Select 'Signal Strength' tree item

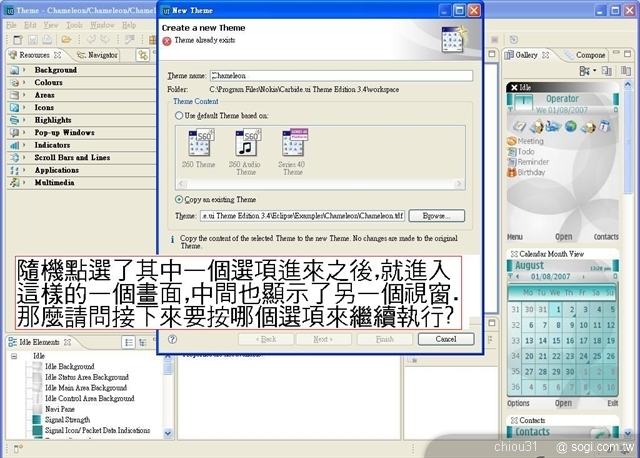pyautogui.click(x=67, y=420)
